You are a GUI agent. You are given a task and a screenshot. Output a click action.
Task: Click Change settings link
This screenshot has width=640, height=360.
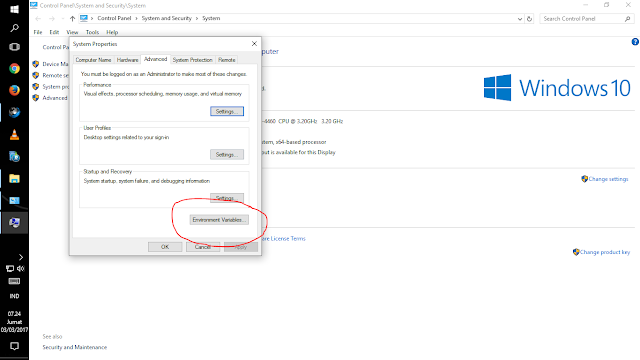(608, 179)
